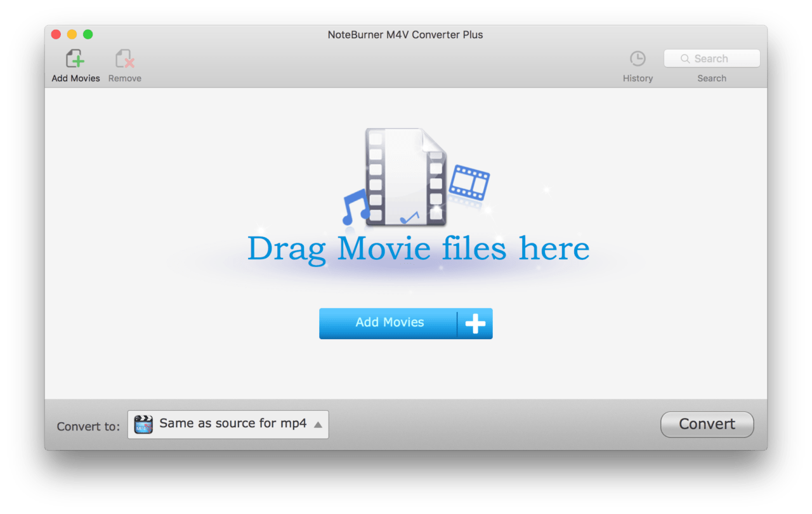The height and width of the screenshot is (514, 812).
Task: Close the window with the red button
Action: (x=56, y=34)
